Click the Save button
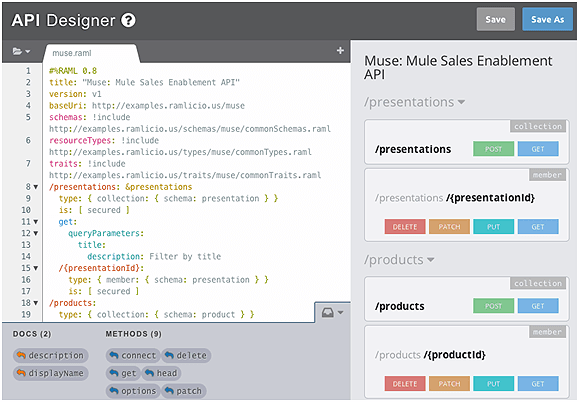The height and width of the screenshot is (402, 579). (495, 19)
